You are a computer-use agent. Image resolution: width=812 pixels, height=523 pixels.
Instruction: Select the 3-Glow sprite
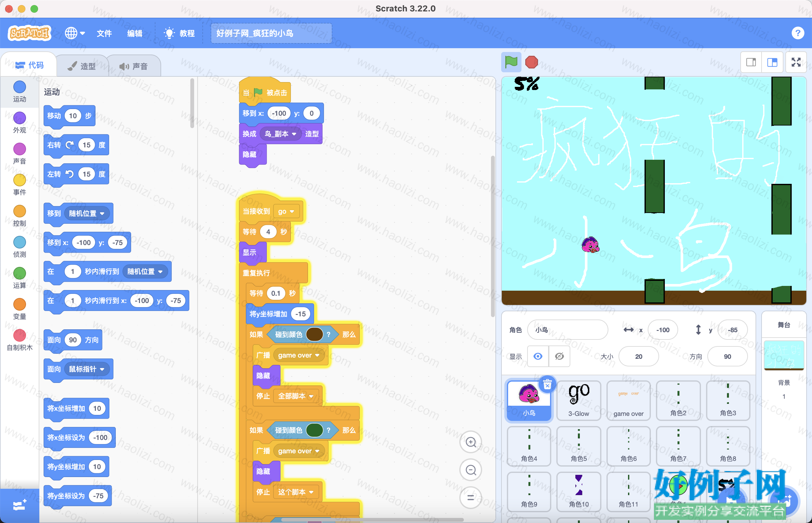[x=579, y=400]
